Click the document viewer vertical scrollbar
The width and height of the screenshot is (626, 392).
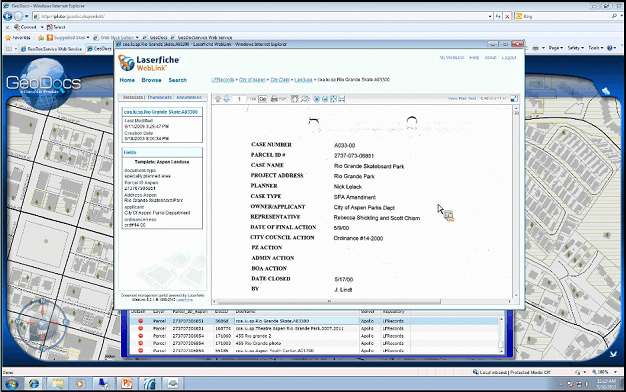[516, 202]
